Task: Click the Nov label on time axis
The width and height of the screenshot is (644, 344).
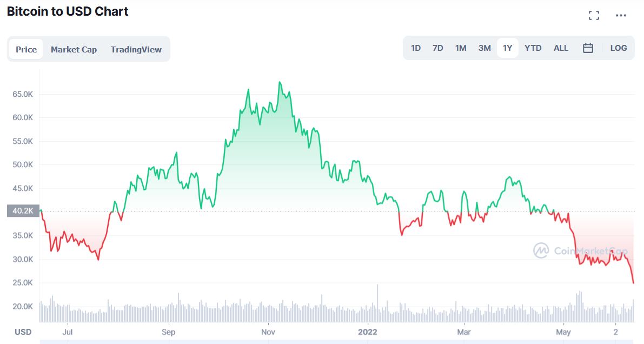Action: (x=268, y=332)
